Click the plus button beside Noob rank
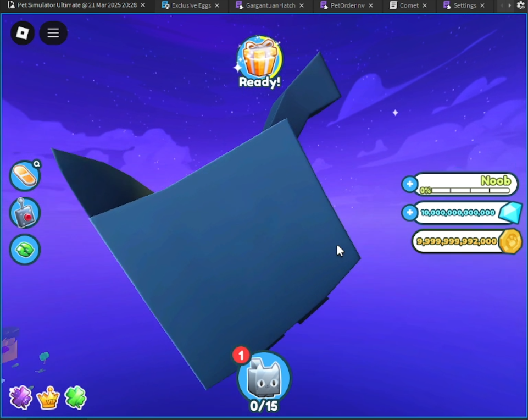The width and height of the screenshot is (528, 420). point(410,184)
